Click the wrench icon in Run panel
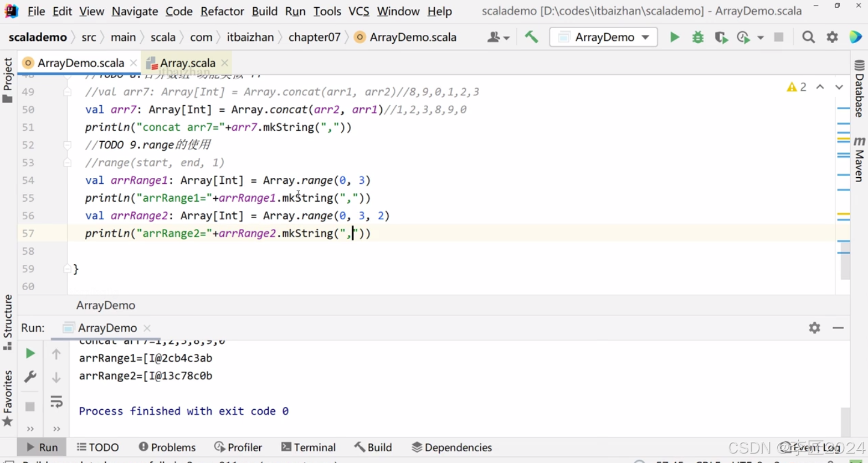868x463 pixels. pyautogui.click(x=30, y=377)
